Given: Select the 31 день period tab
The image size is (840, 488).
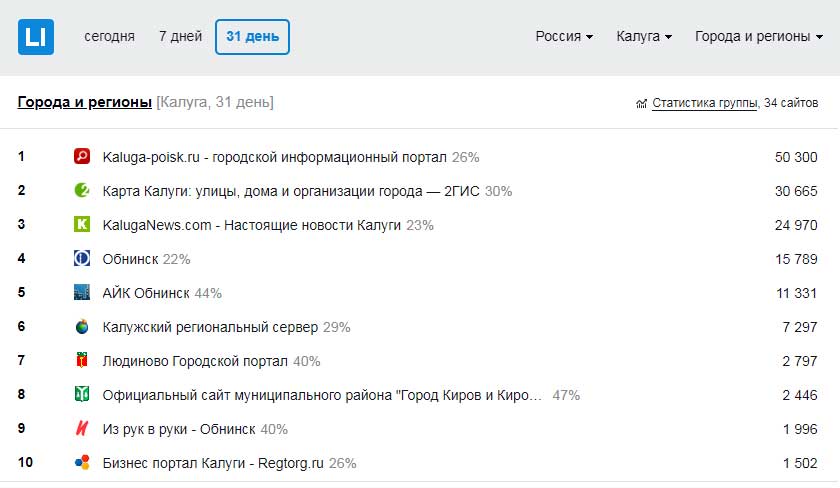Looking at the screenshot, I should pos(252,36).
